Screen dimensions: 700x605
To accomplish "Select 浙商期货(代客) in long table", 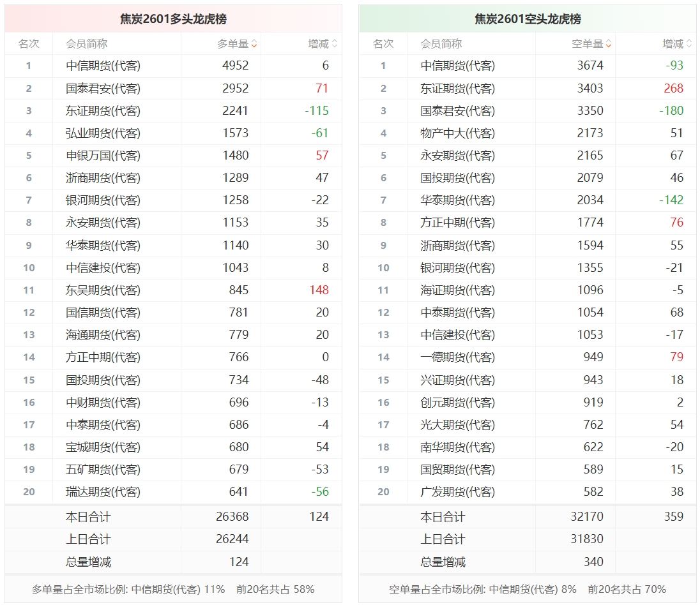I will [x=103, y=177].
